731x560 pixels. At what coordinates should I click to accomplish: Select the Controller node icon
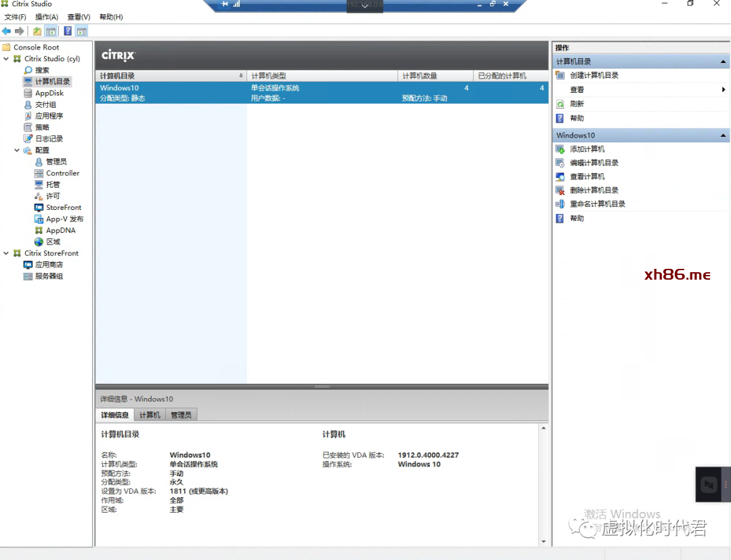pos(39,173)
